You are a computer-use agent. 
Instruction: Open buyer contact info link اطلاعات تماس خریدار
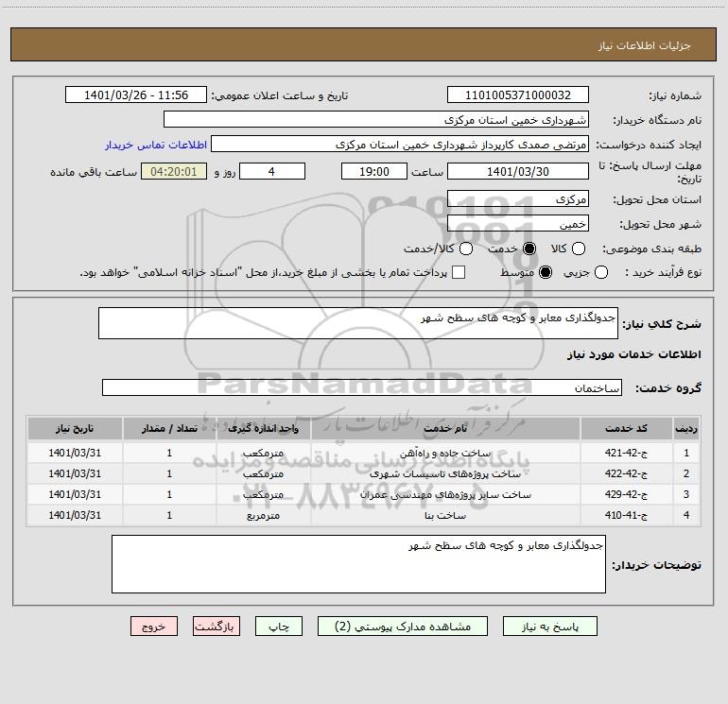pyautogui.click(x=156, y=145)
